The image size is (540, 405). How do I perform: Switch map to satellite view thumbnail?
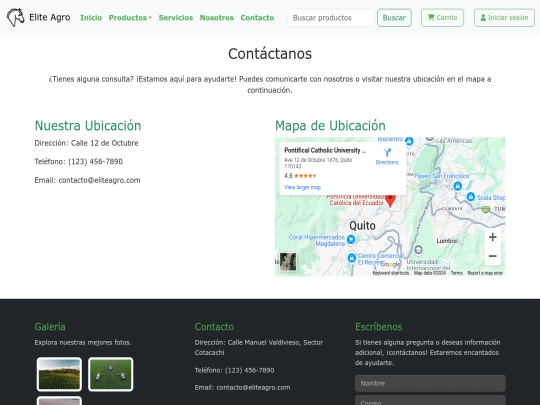tap(288, 262)
